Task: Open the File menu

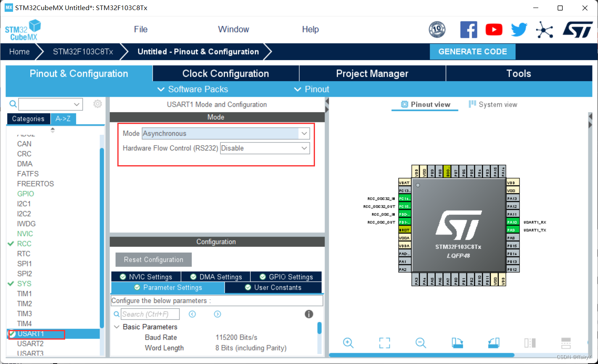Action: [140, 29]
